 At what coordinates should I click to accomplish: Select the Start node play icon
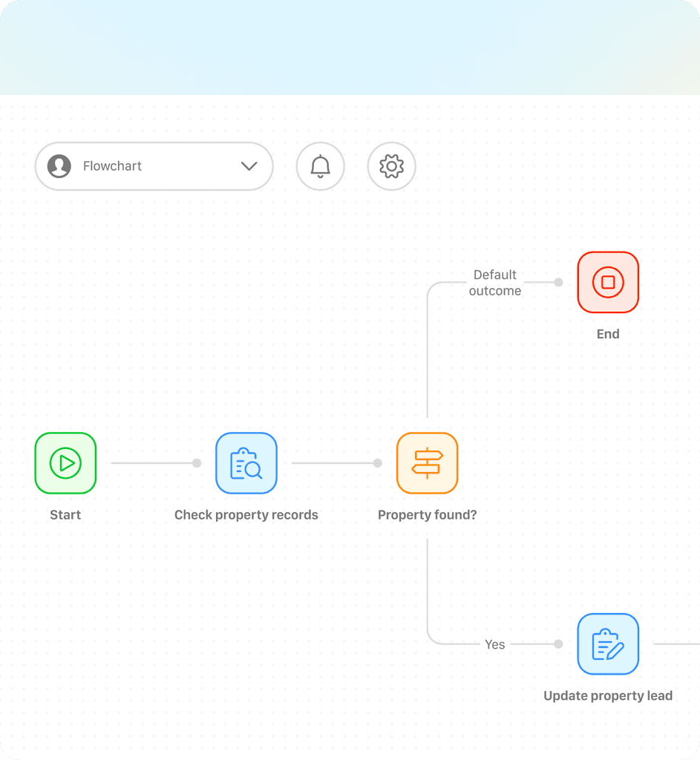[65, 463]
